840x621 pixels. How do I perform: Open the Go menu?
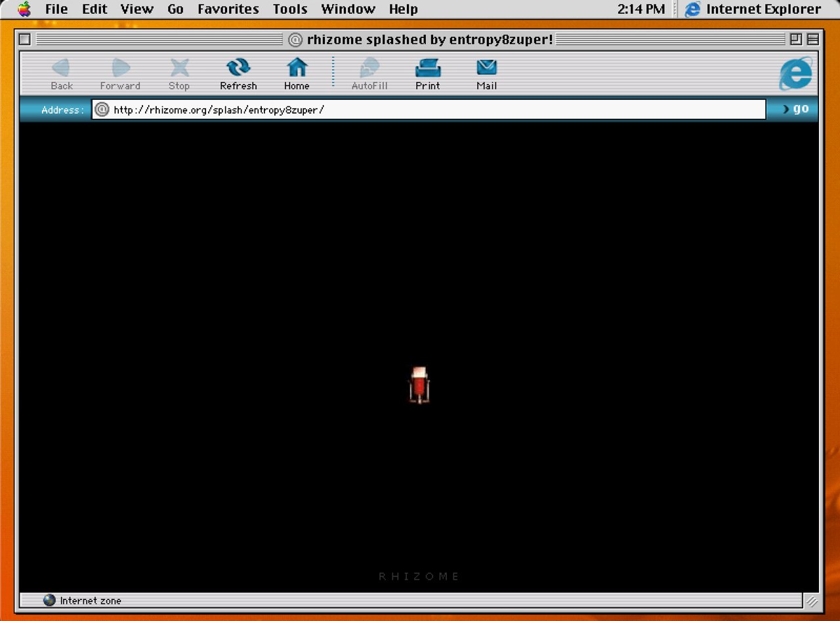[175, 9]
